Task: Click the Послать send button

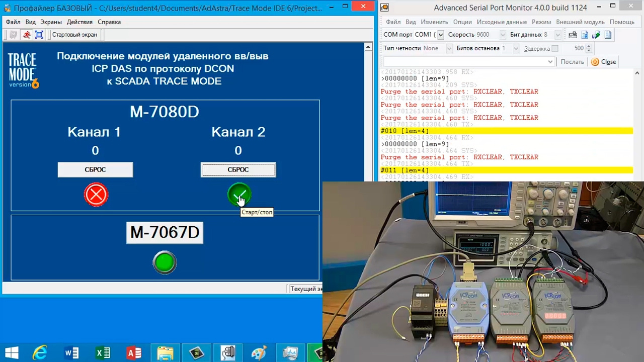Action: click(x=572, y=62)
